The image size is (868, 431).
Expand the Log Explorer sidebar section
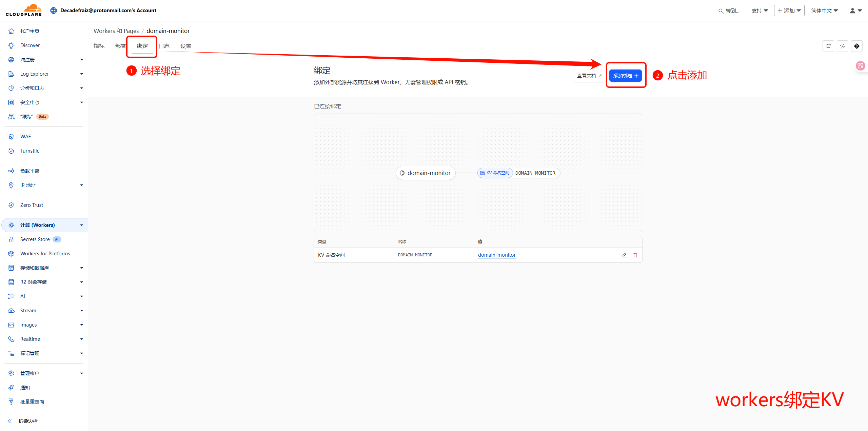[x=82, y=74]
